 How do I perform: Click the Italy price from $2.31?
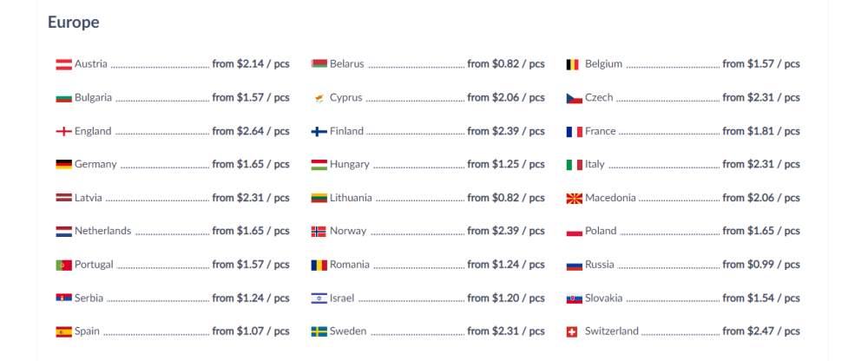click(x=761, y=165)
